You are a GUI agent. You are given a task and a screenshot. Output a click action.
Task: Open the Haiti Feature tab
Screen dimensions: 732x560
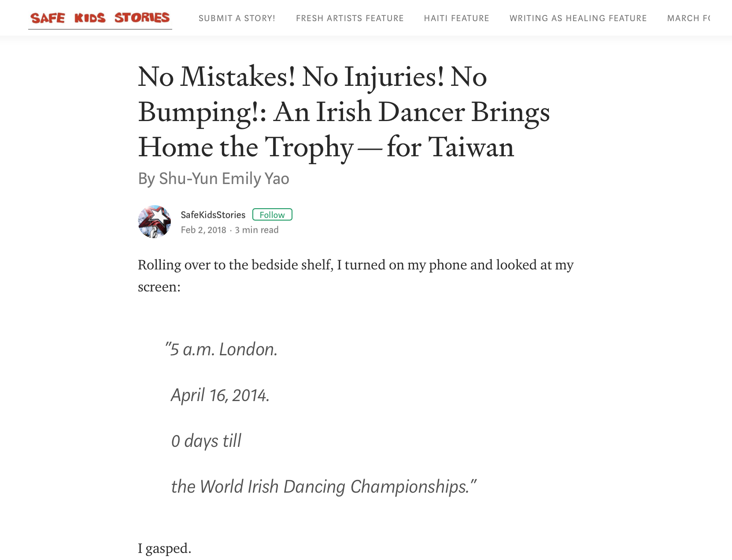point(456,18)
